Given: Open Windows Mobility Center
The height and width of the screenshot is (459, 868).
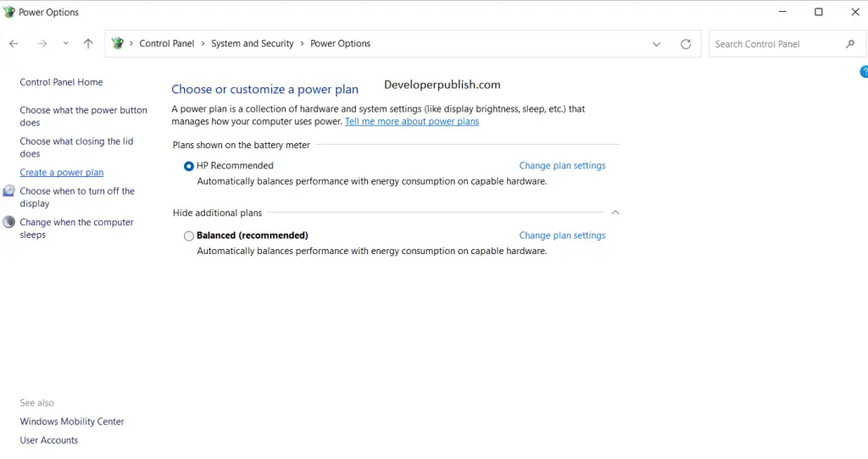Looking at the screenshot, I should coord(72,422).
